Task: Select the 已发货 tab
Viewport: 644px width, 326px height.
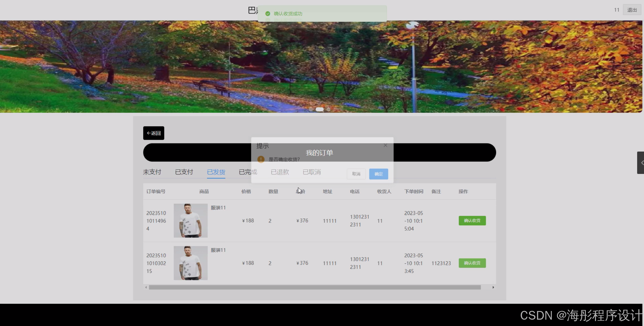Action: coord(216,172)
